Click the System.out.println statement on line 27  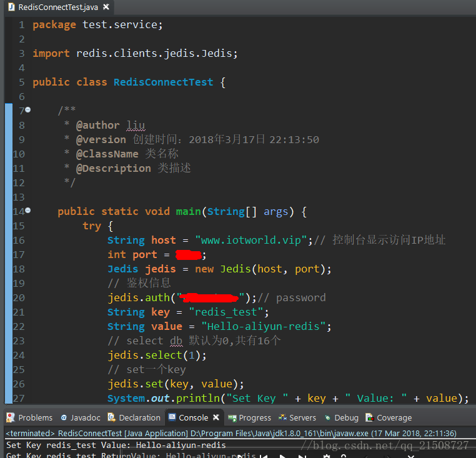288,398
